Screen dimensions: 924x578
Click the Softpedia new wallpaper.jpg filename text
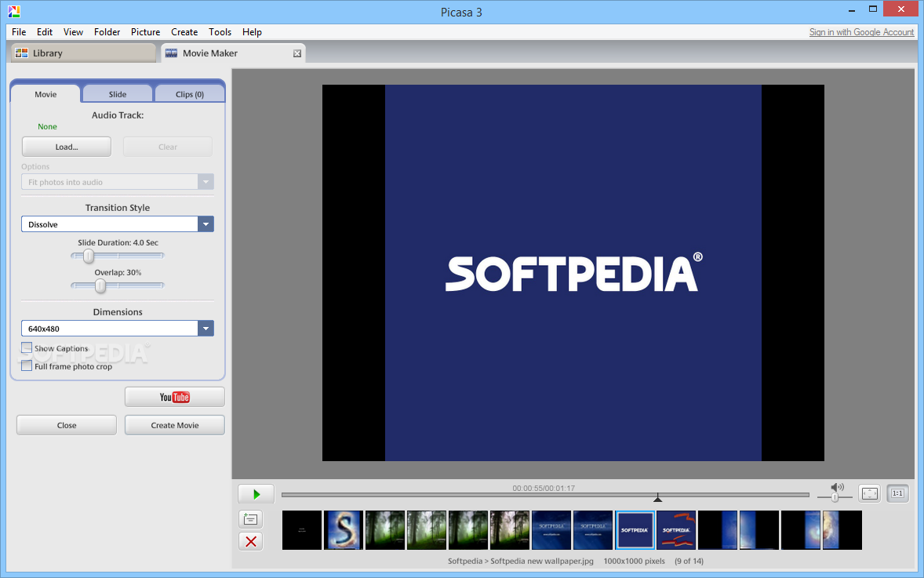click(x=541, y=561)
